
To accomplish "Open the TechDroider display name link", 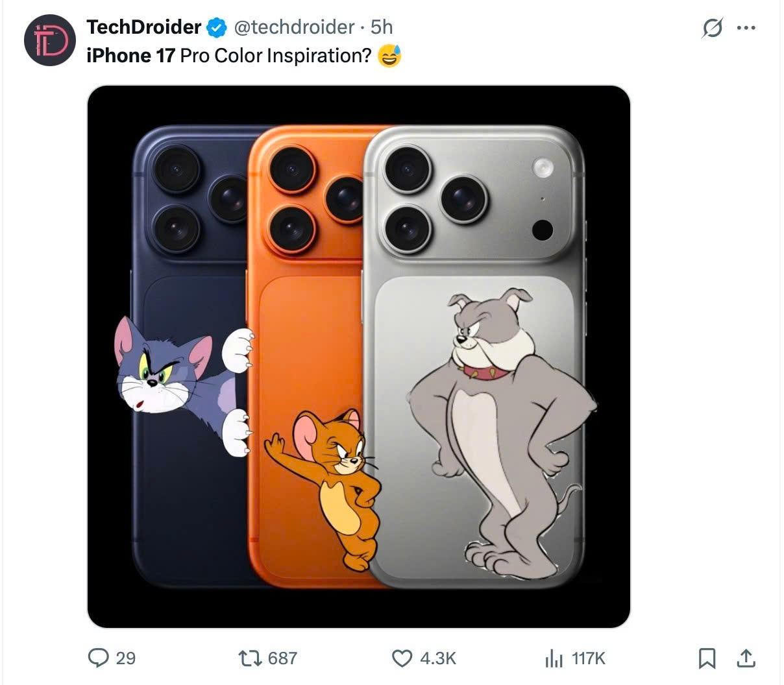I will pyautogui.click(x=143, y=27).
